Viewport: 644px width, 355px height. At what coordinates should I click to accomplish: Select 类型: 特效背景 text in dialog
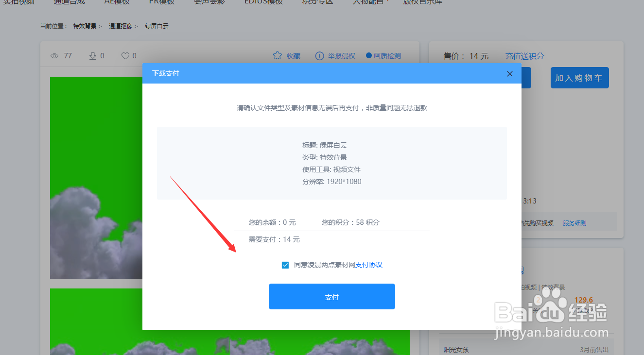(325, 157)
